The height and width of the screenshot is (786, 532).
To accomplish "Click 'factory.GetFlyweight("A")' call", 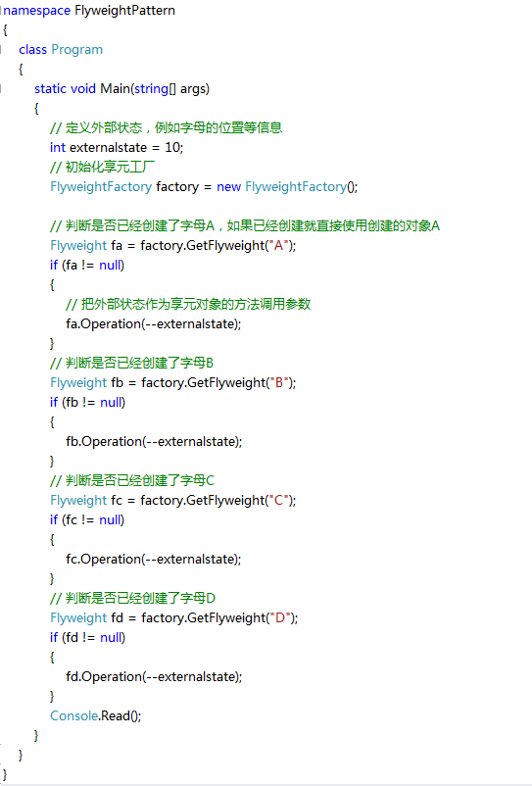I will [217, 246].
